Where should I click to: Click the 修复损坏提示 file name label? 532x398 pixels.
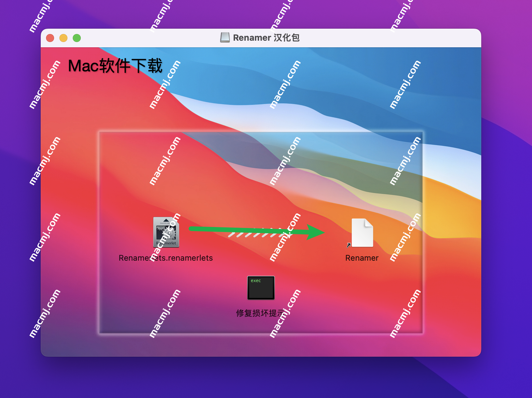261,313
